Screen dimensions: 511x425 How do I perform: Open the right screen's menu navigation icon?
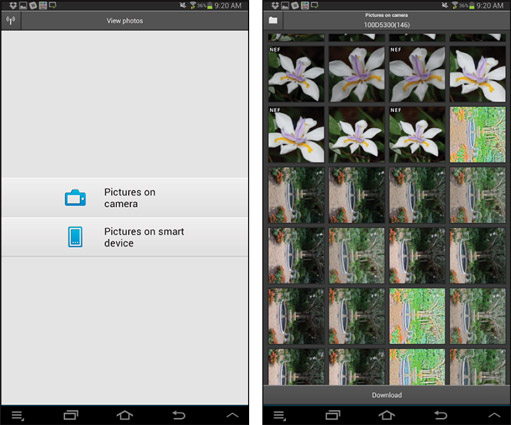pos(279,416)
